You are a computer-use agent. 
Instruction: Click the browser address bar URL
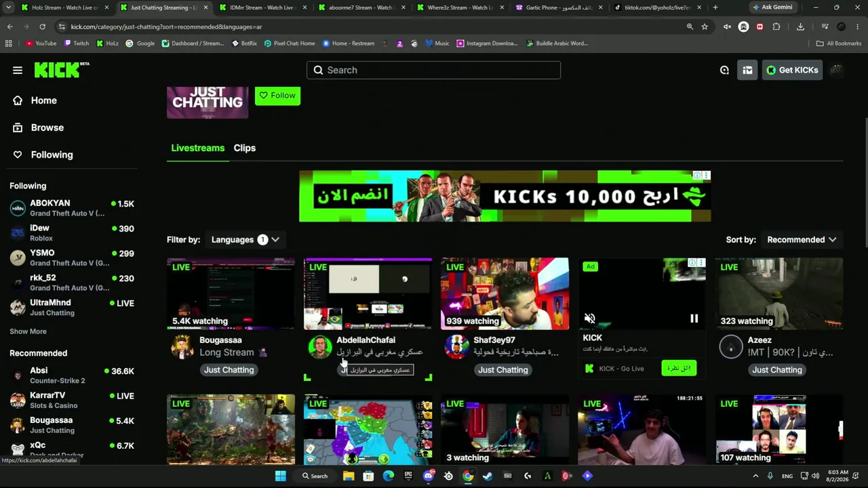pos(166,26)
